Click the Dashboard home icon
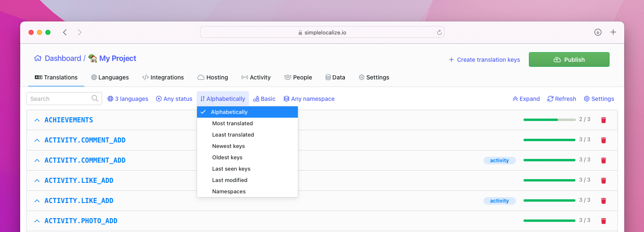Screen dimensions: 644x232 pos(38,58)
